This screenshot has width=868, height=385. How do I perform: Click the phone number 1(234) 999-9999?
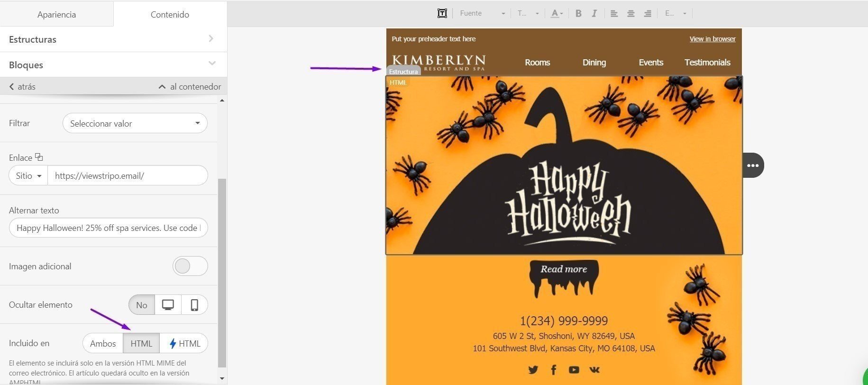[564, 321]
